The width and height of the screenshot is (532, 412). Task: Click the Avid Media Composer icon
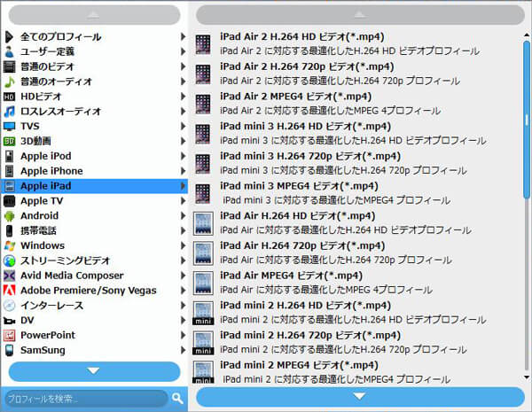pyautogui.click(x=9, y=276)
